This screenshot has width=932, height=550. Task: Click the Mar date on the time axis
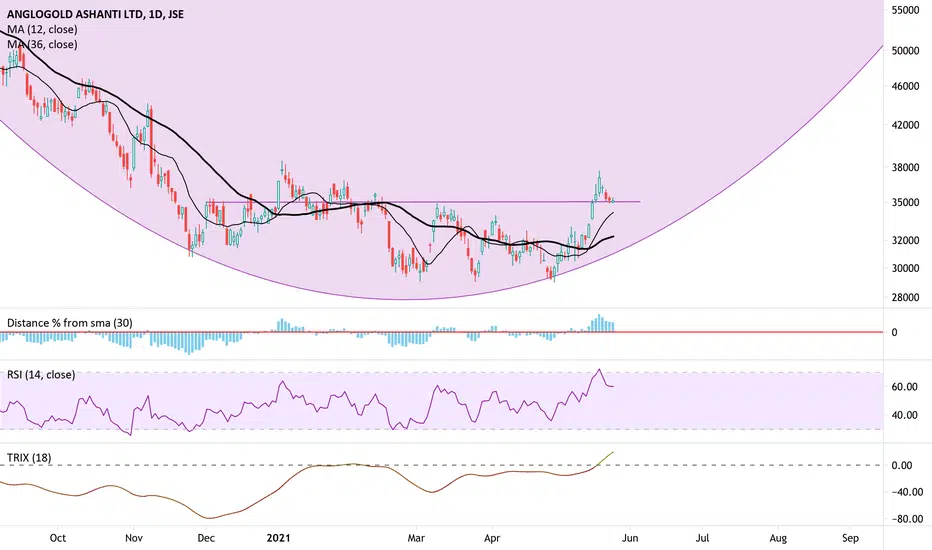pyautogui.click(x=416, y=538)
